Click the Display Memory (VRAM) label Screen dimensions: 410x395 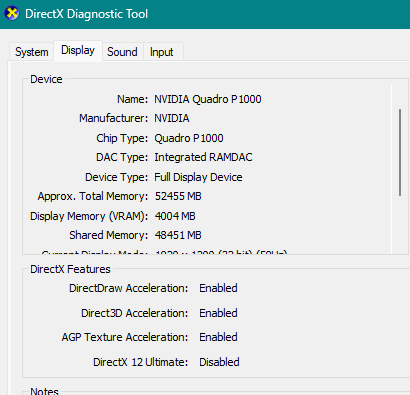click(89, 216)
